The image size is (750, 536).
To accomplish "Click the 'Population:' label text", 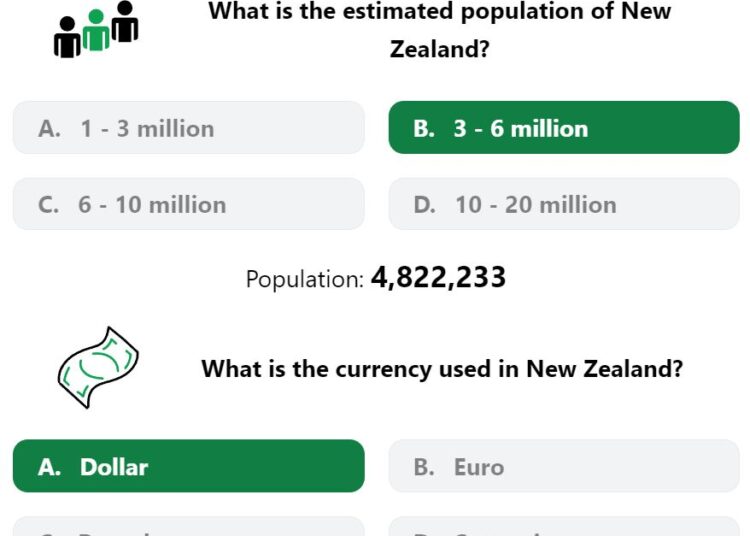I will pyautogui.click(x=305, y=279).
